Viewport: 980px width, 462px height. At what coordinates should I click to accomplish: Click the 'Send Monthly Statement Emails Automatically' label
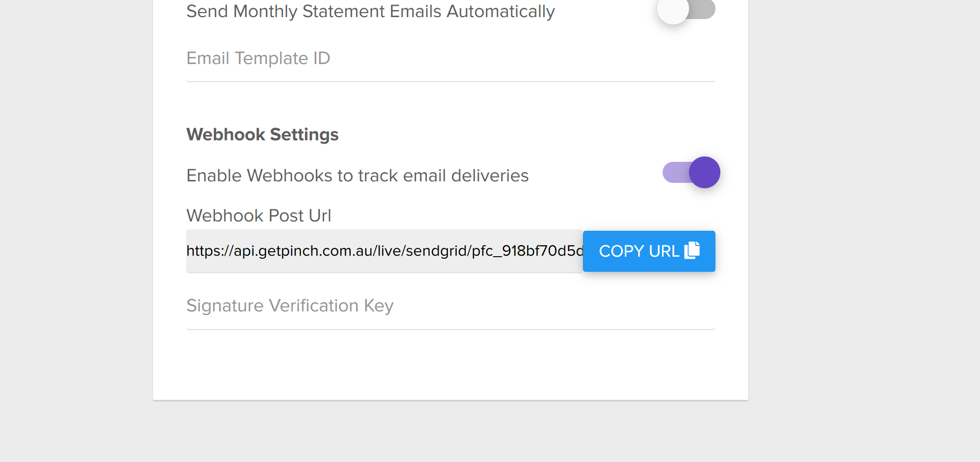coord(371,11)
